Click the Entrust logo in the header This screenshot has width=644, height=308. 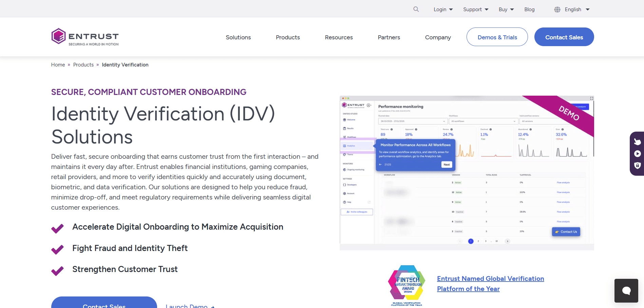point(85,37)
